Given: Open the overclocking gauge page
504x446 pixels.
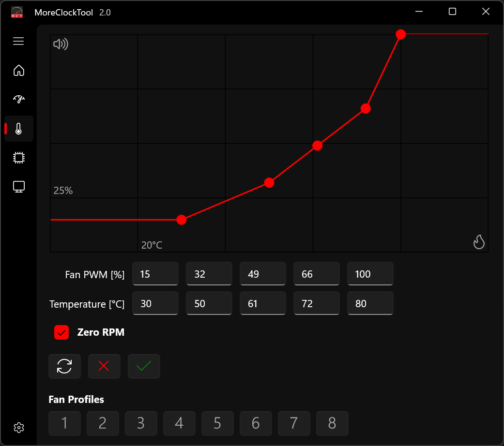Looking at the screenshot, I should click(18, 99).
